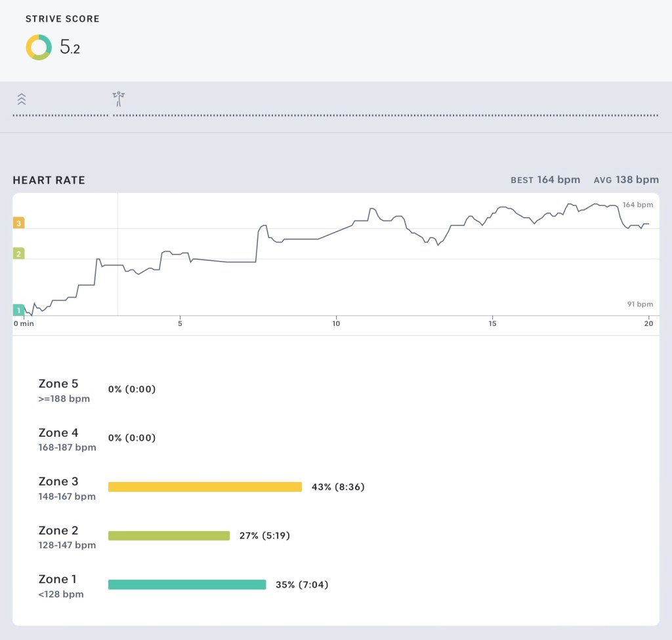The image size is (672, 640).
Task: Click the Zone 5 label link
Action: (58, 384)
